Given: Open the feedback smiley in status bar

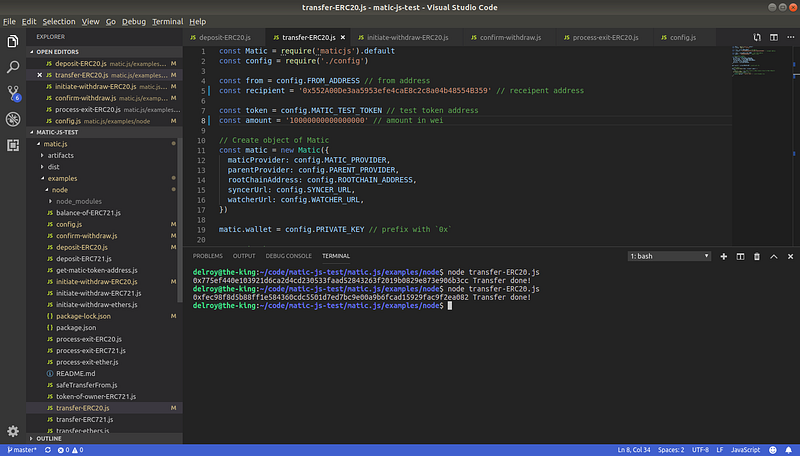Looking at the screenshot, I should coord(773,450).
